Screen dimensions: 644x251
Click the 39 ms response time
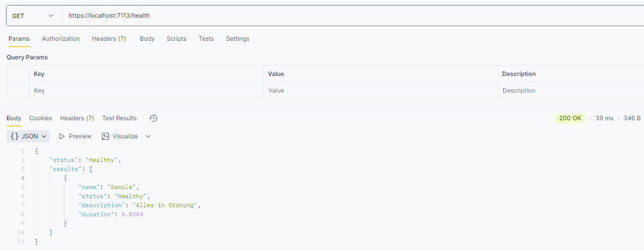pyautogui.click(x=604, y=118)
